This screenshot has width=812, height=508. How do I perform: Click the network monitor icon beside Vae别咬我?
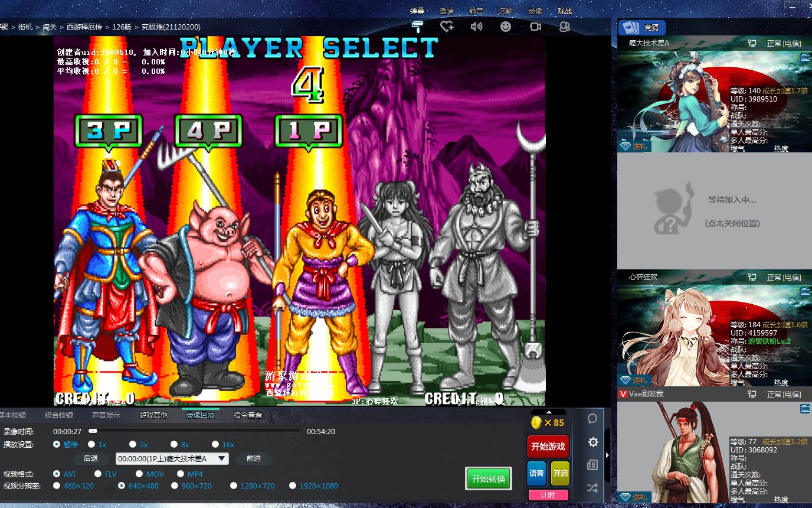[752, 394]
